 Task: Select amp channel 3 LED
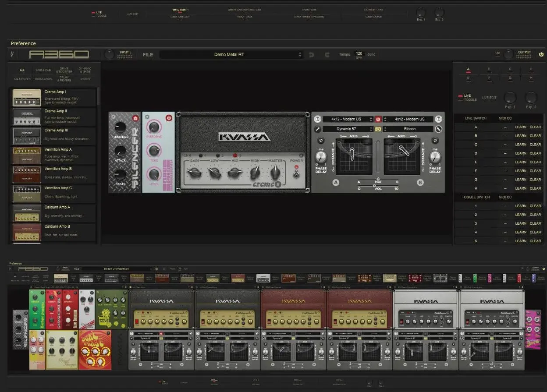[x=235, y=155]
